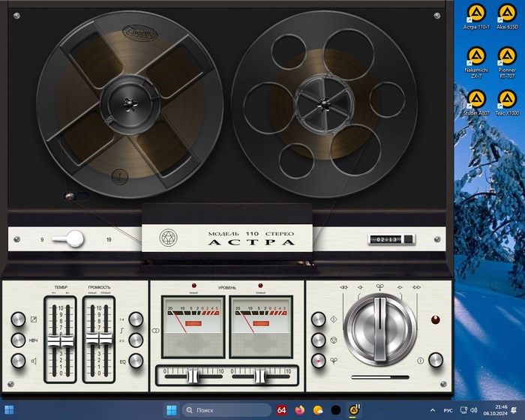Screen dimensions: 525x420
Task: Toggle the НВЧ push button
Action: pos(18,340)
